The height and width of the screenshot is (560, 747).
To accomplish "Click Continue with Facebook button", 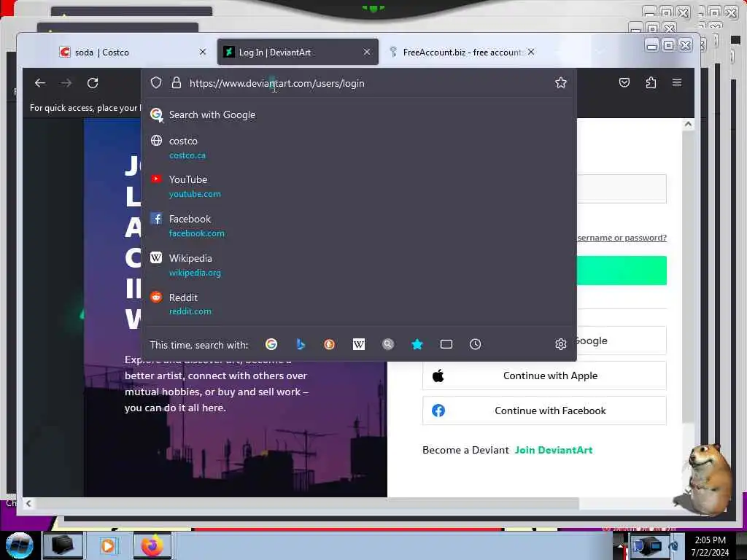I will [544, 411].
